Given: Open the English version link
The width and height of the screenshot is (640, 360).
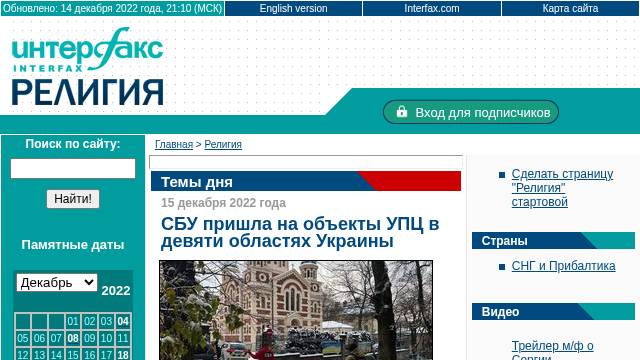Looking at the screenshot, I should [293, 9].
